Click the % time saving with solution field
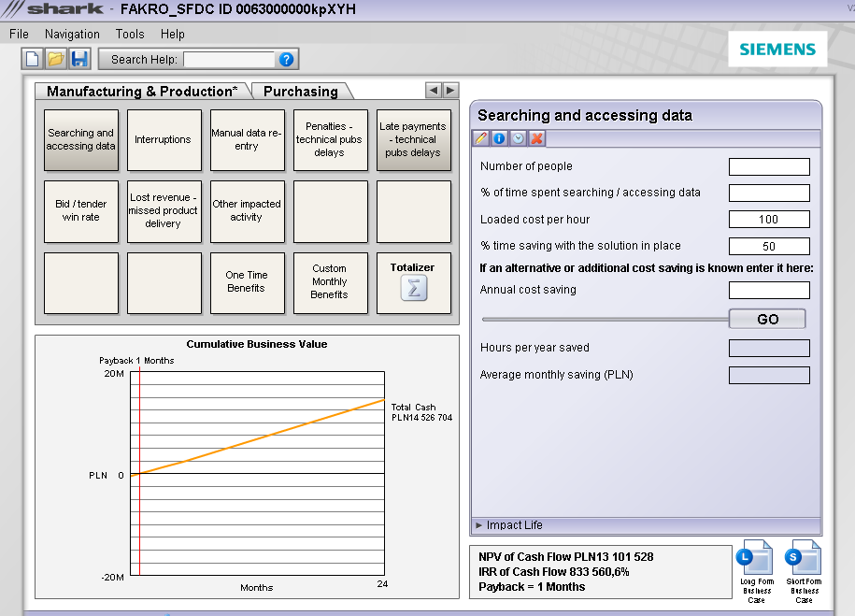Screen dimensions: 855x616 [x=769, y=246]
